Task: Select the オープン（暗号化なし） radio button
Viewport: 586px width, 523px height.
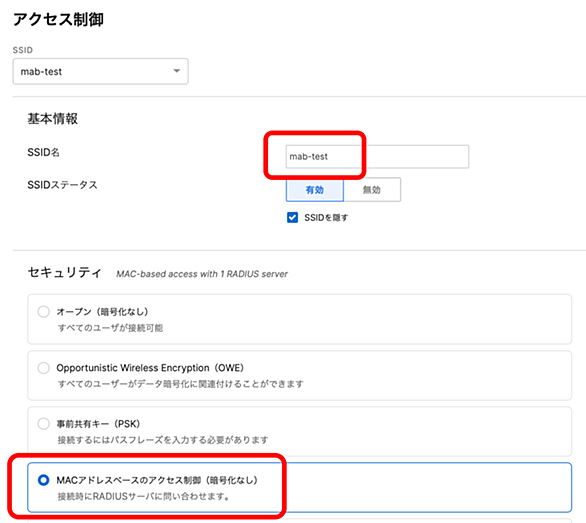Action: coord(43,311)
